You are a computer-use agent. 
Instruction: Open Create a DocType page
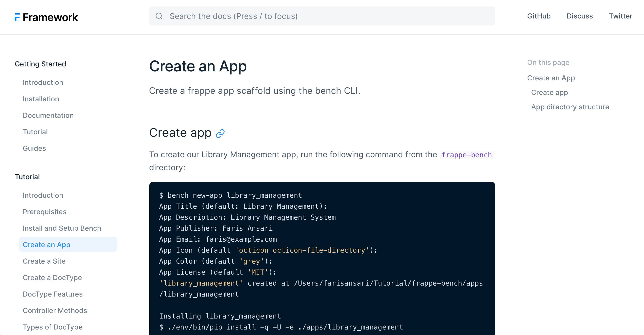(x=52, y=278)
